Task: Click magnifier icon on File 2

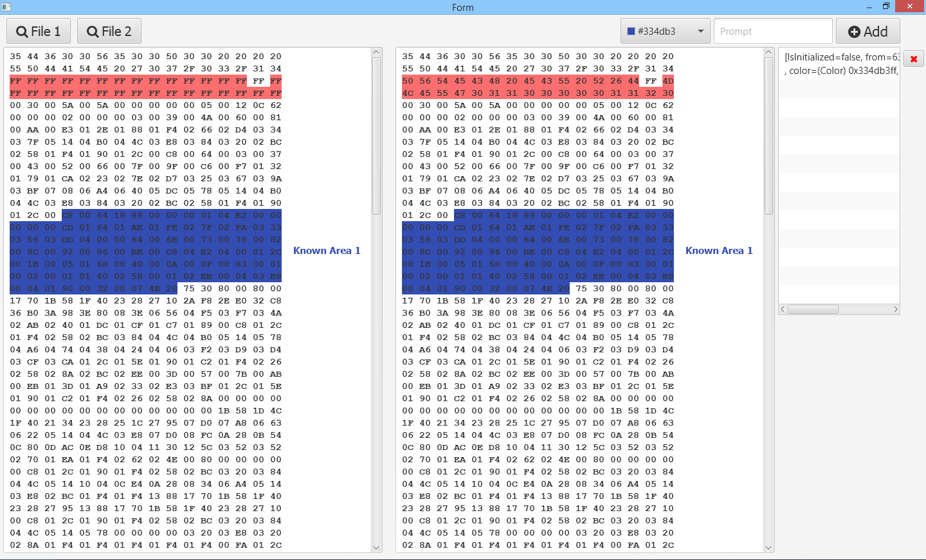Action: pyautogui.click(x=93, y=32)
